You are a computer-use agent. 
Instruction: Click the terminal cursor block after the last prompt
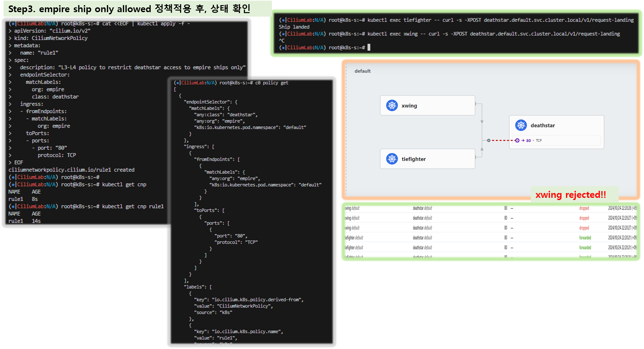coord(369,48)
